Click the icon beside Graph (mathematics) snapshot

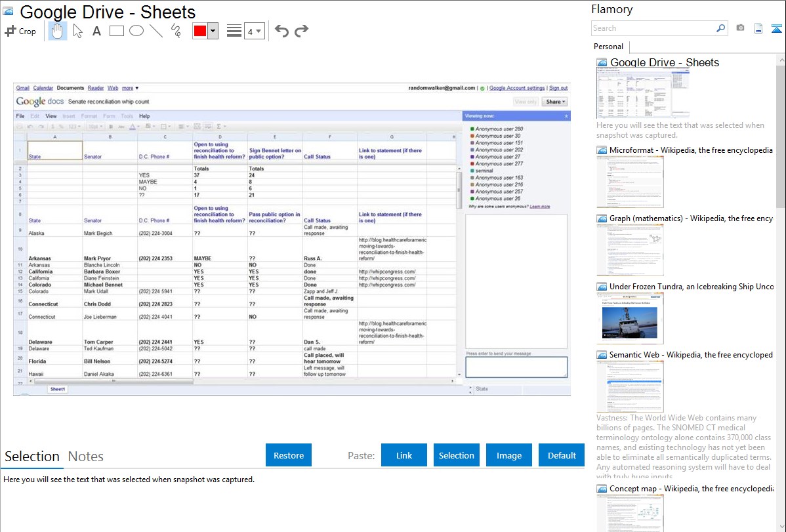(x=602, y=218)
